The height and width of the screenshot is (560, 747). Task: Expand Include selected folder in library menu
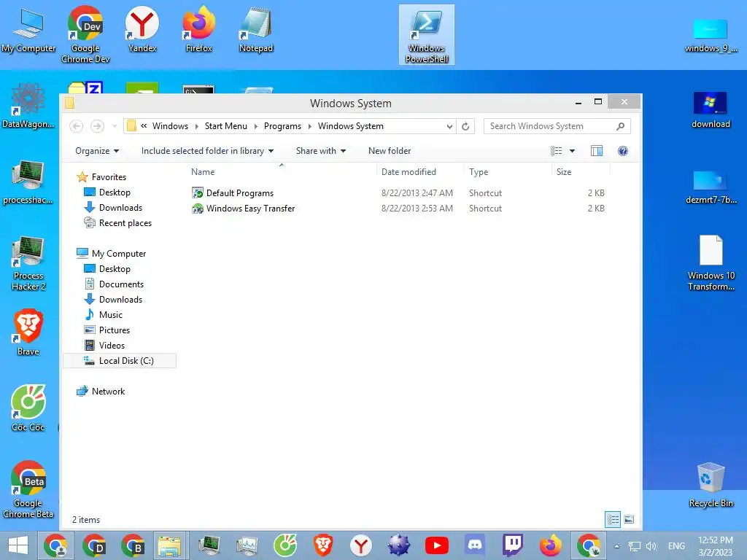(x=207, y=151)
